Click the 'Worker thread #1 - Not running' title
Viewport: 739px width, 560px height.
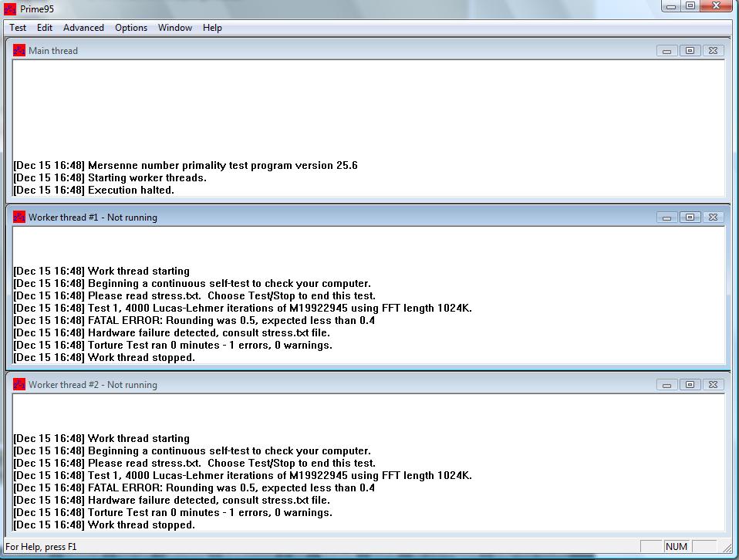point(93,218)
